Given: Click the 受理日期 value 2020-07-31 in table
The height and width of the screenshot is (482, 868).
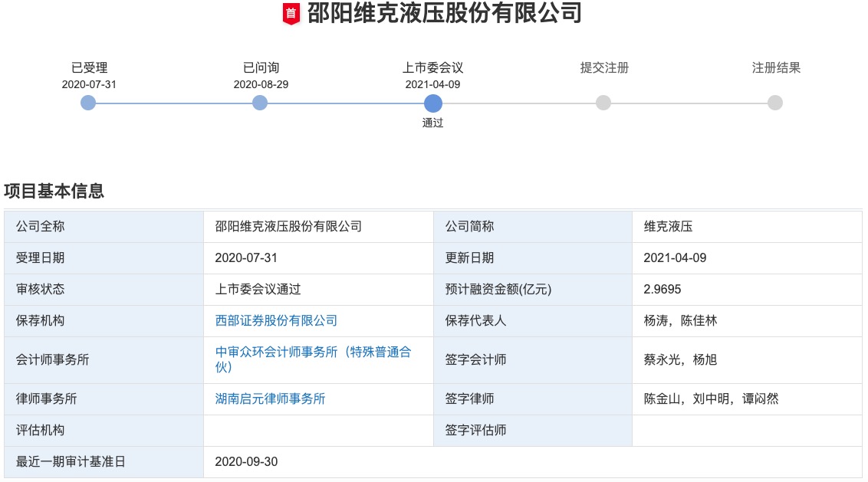Looking at the screenshot, I should coord(246,258).
